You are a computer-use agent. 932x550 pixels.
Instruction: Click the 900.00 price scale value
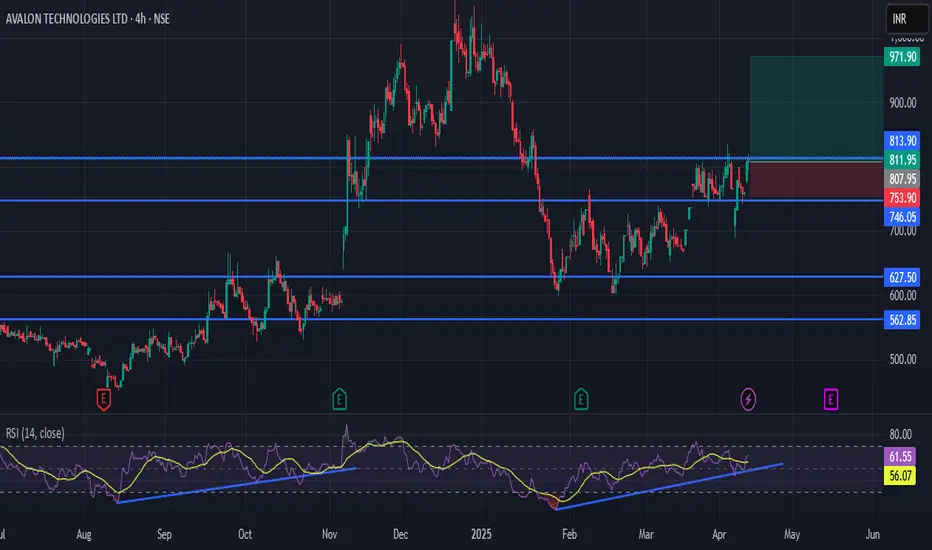(902, 103)
